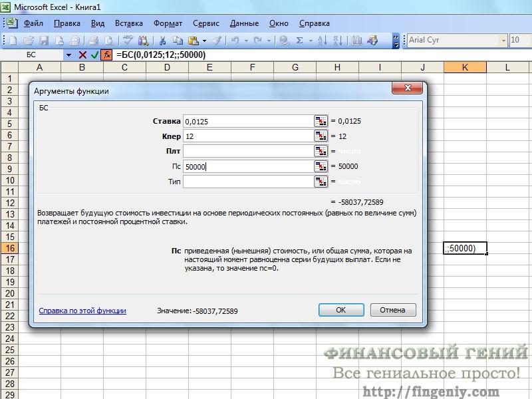The height and width of the screenshot is (399, 532).
Task: Click the Copy toolbar icon
Action: pyautogui.click(x=178, y=41)
